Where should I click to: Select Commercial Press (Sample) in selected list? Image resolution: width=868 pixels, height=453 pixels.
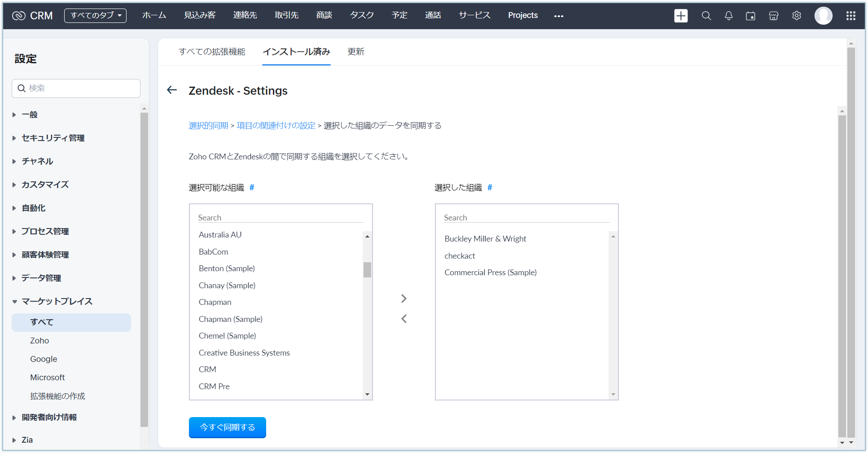coord(491,273)
